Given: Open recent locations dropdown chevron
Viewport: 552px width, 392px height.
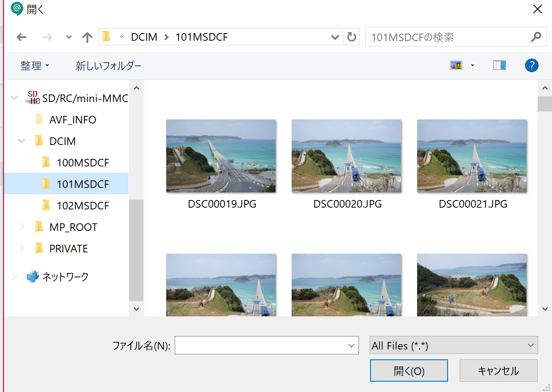Looking at the screenshot, I should tap(69, 37).
